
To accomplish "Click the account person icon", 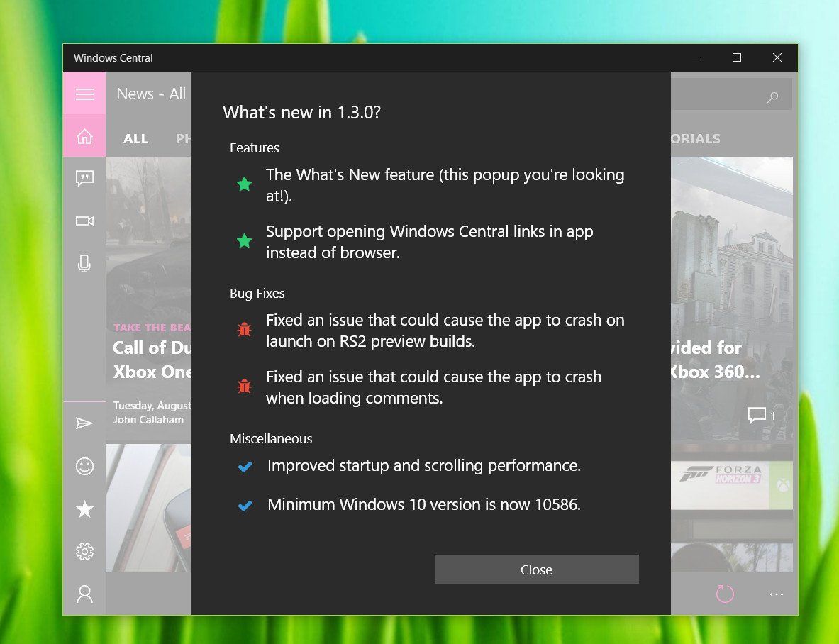I will tap(84, 594).
